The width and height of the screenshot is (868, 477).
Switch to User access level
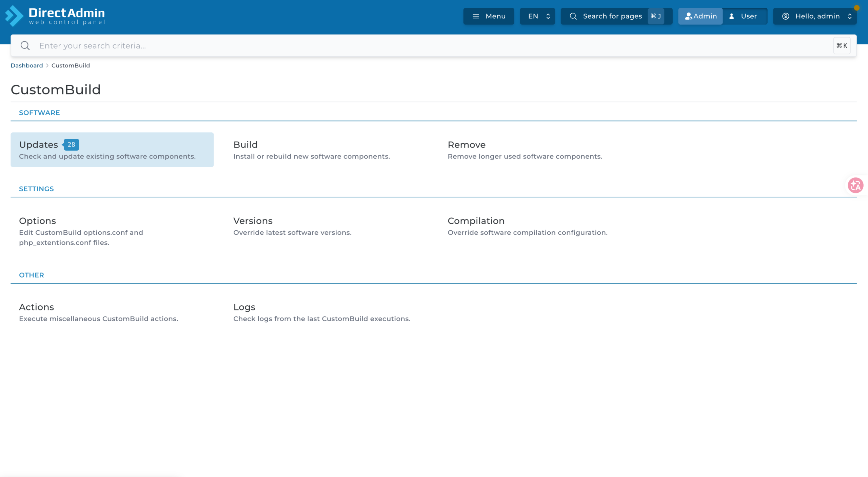point(745,16)
